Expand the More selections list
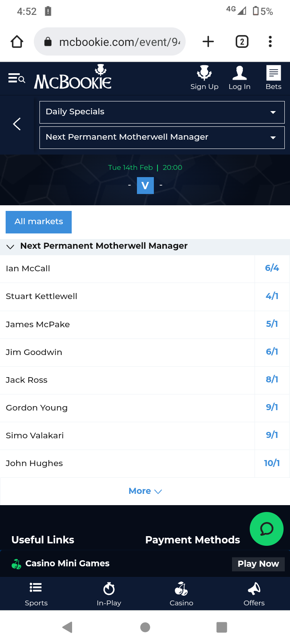 145,491
